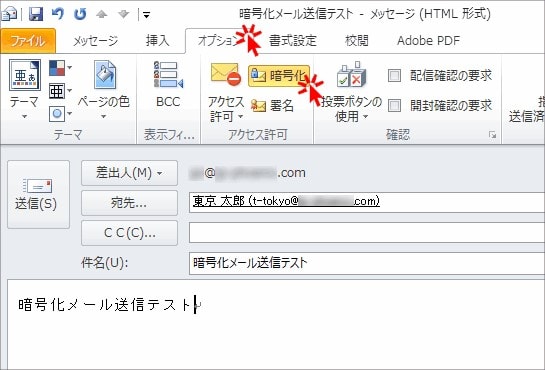
Task: Click the 宛先 recipient field with 東京 太郎
Action: (x=367, y=202)
